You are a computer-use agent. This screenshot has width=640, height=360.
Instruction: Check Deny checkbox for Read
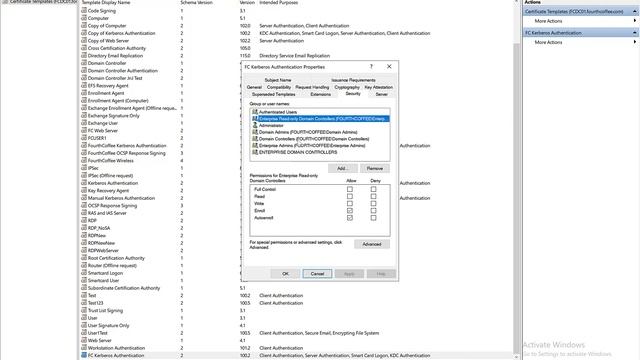(x=373, y=196)
